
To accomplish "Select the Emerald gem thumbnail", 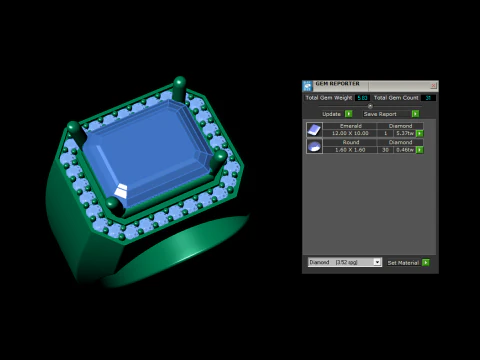I will click(314, 130).
